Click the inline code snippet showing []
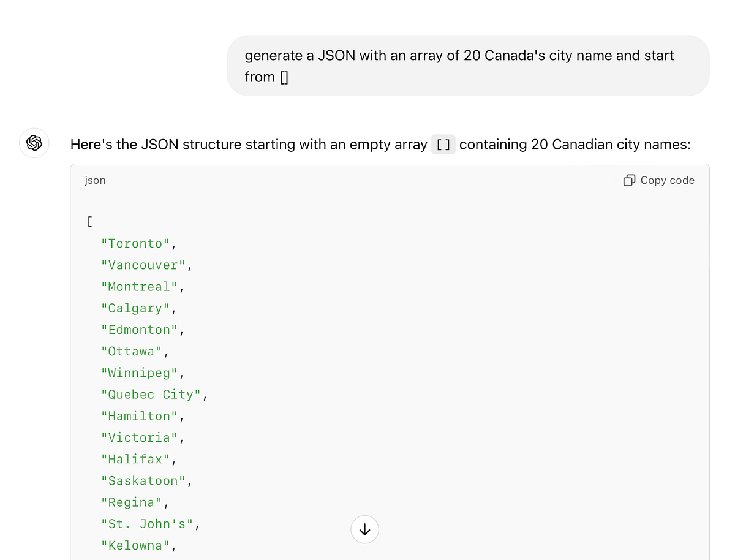 click(x=443, y=144)
